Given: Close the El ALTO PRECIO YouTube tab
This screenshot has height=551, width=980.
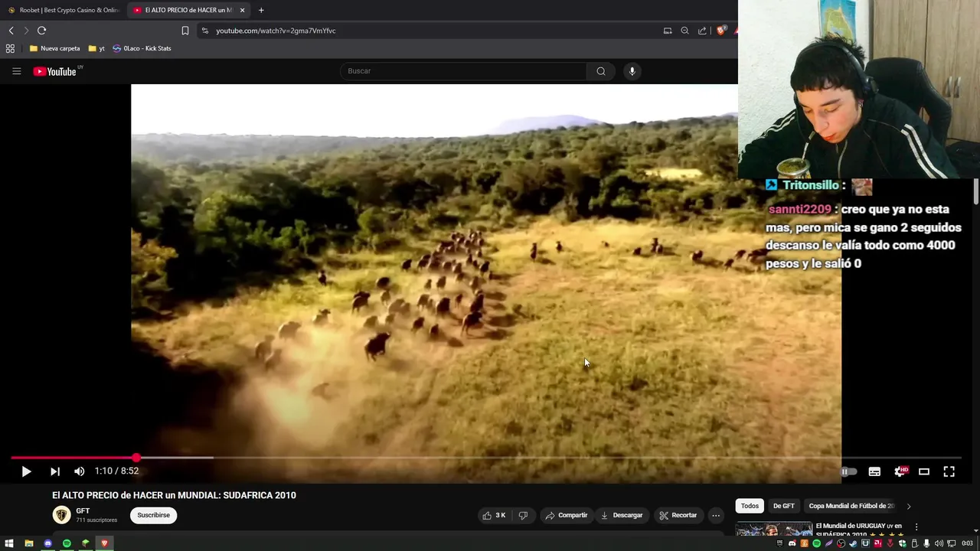Looking at the screenshot, I should [242, 10].
